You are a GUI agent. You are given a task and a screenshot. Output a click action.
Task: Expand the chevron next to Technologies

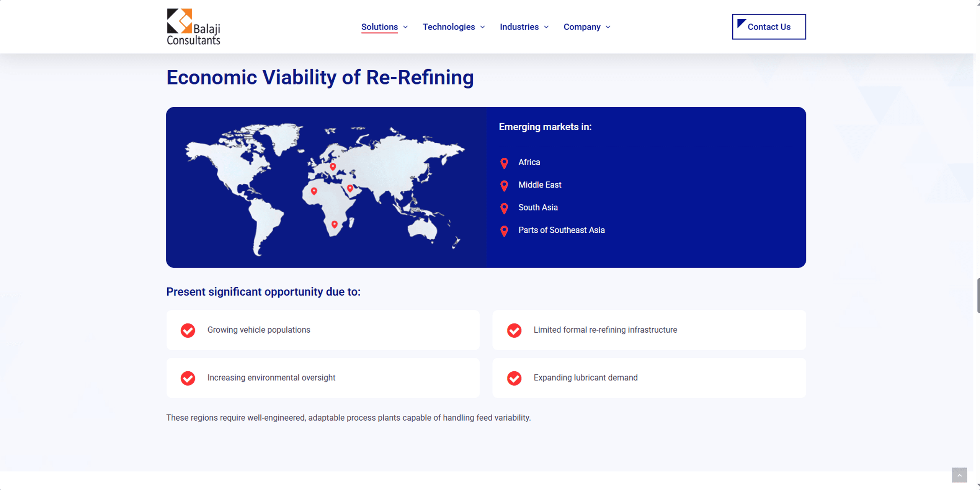point(482,27)
